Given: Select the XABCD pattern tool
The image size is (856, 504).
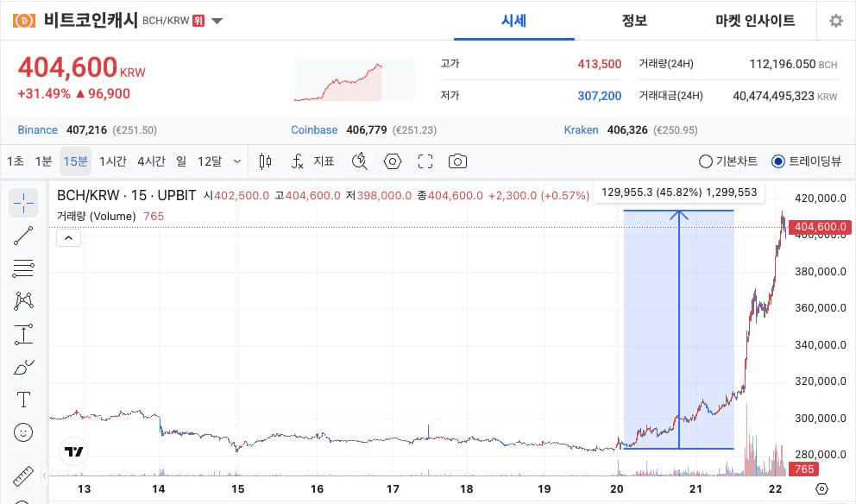Looking at the screenshot, I should pyautogui.click(x=23, y=301).
